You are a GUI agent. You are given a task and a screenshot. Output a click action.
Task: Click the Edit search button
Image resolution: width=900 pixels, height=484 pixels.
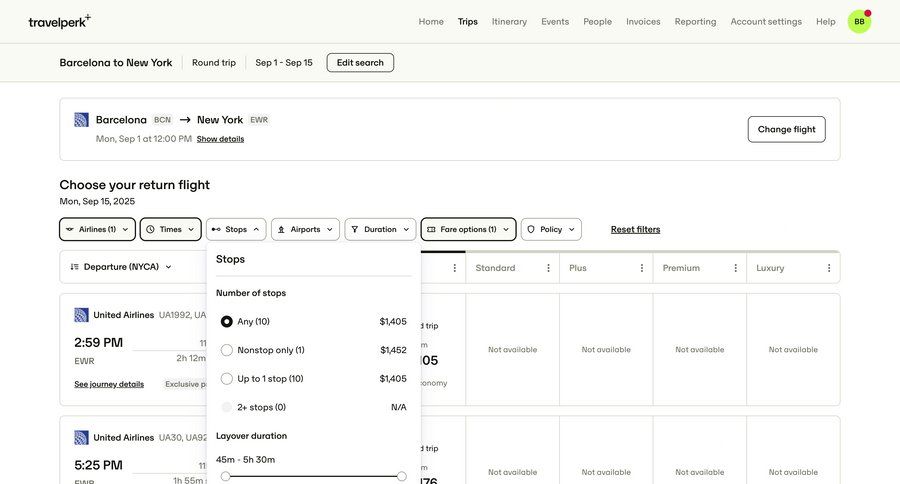[x=360, y=62]
